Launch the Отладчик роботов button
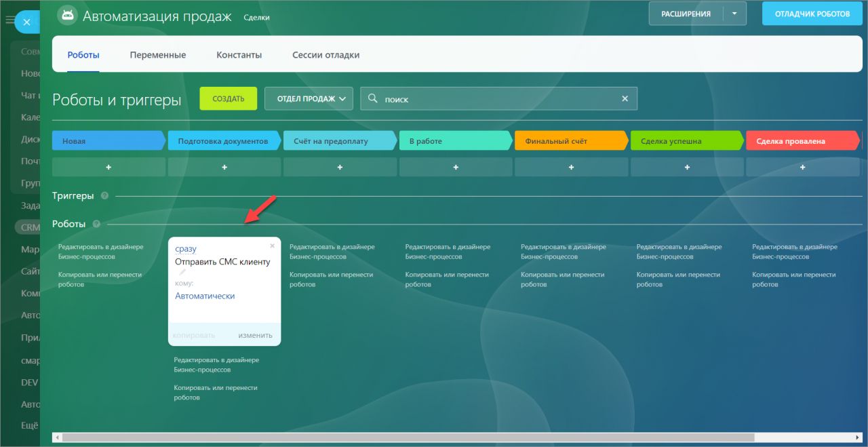The width and height of the screenshot is (868, 447). click(x=812, y=14)
